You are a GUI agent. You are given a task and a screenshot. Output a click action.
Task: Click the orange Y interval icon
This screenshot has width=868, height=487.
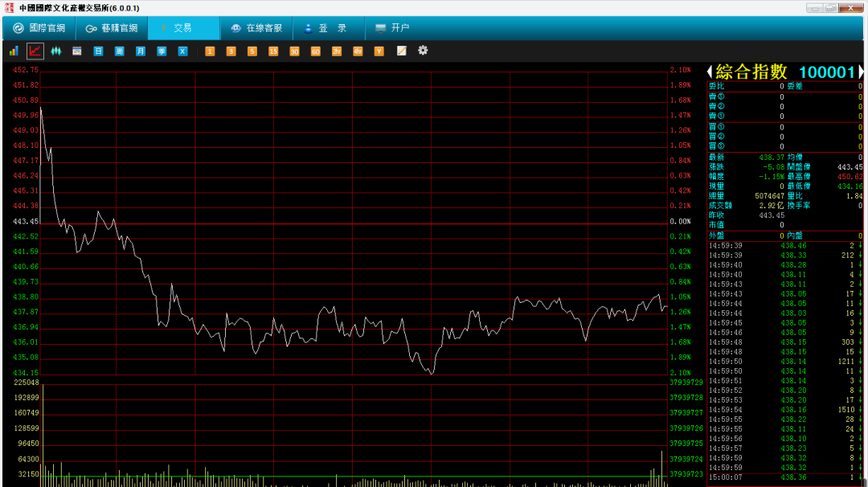[x=379, y=51]
